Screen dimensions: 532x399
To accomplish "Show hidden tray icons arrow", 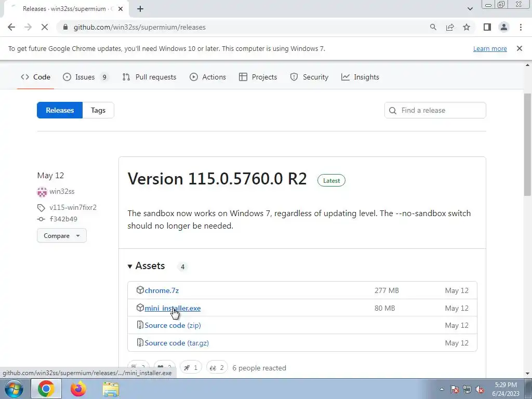I will pos(442,389).
